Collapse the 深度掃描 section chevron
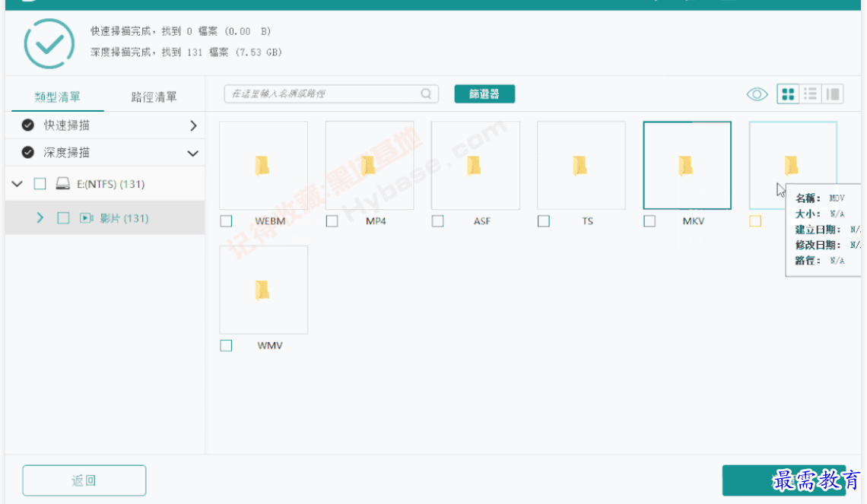The height and width of the screenshot is (504, 867). 193,153
